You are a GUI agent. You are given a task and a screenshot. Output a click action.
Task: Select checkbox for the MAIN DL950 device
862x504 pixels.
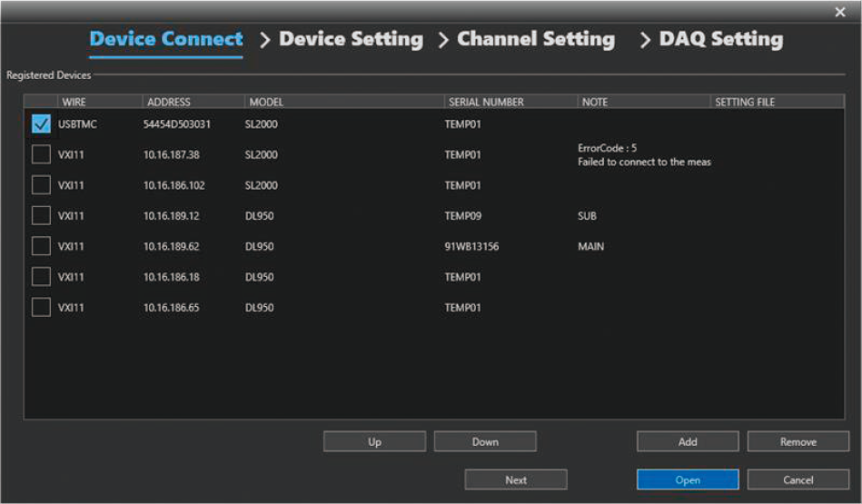pos(41,246)
